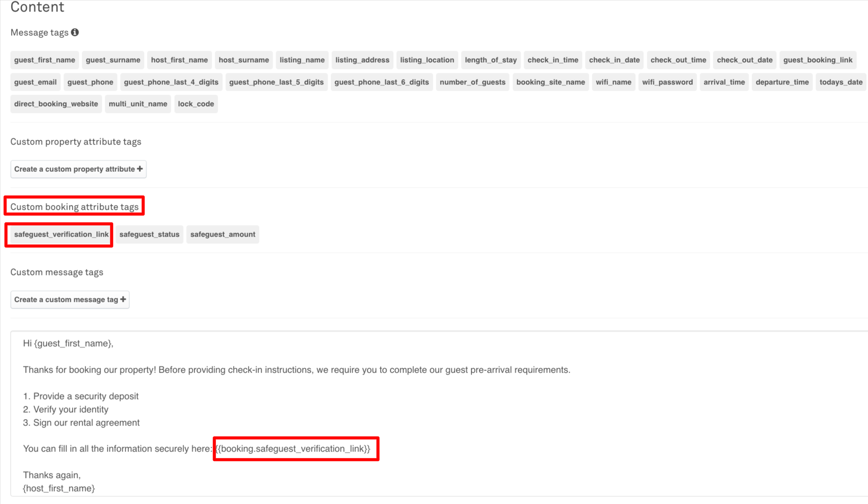Insert the host_first_name message tag
This screenshot has height=504, width=868.
coord(179,60)
